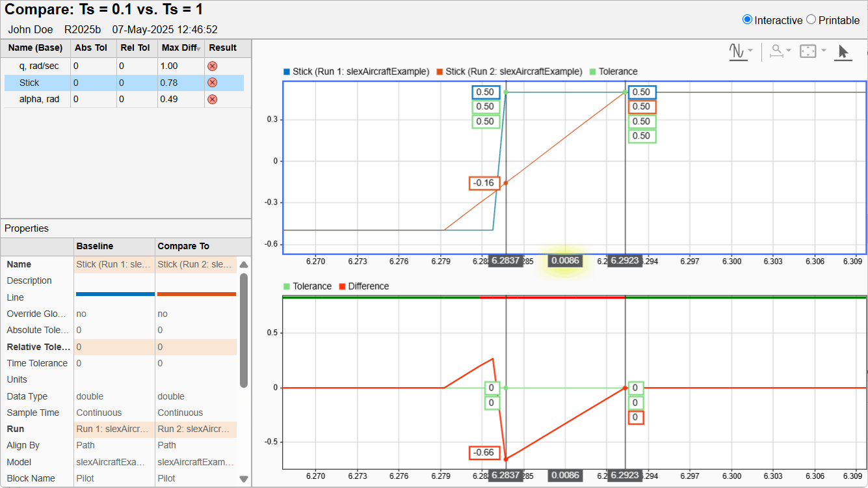This screenshot has height=488, width=868.
Task: Open the cursors dropdown arrow
Action: [749, 51]
